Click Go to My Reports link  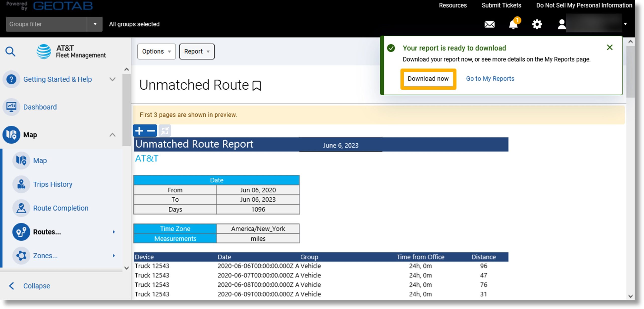(x=490, y=78)
